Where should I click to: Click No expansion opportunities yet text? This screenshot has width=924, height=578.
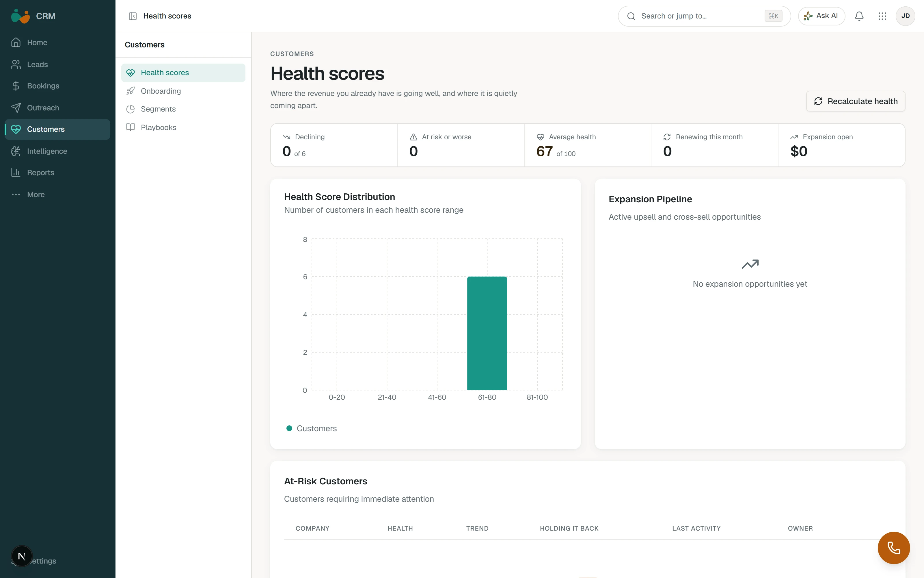(750, 284)
